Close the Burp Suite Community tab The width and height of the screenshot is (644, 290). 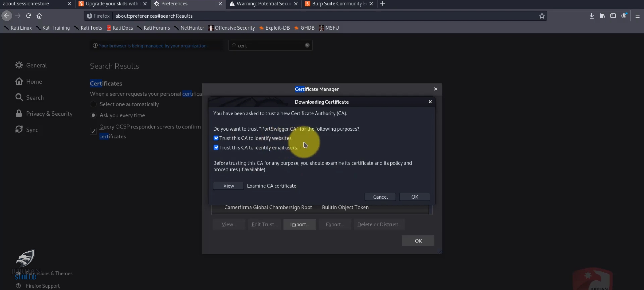pos(371,4)
